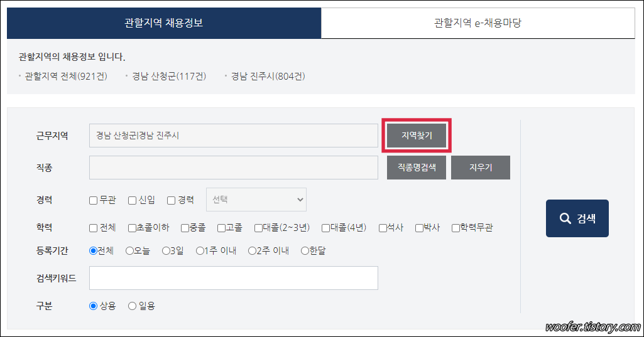Open the 경남 산청군(117건) link

169,77
